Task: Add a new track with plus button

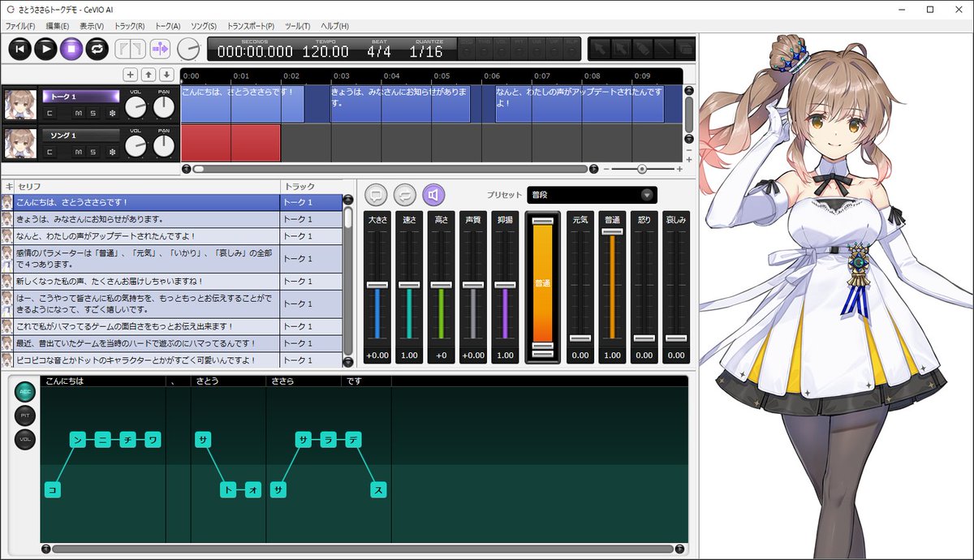Action: click(131, 75)
